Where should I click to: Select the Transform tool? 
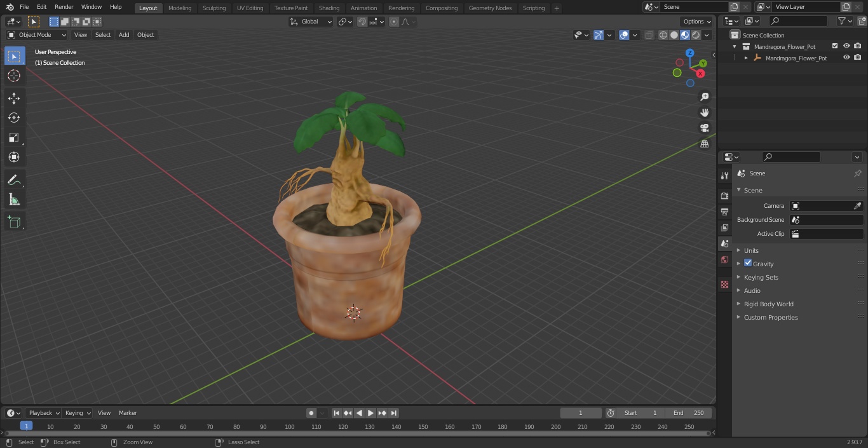coord(14,157)
